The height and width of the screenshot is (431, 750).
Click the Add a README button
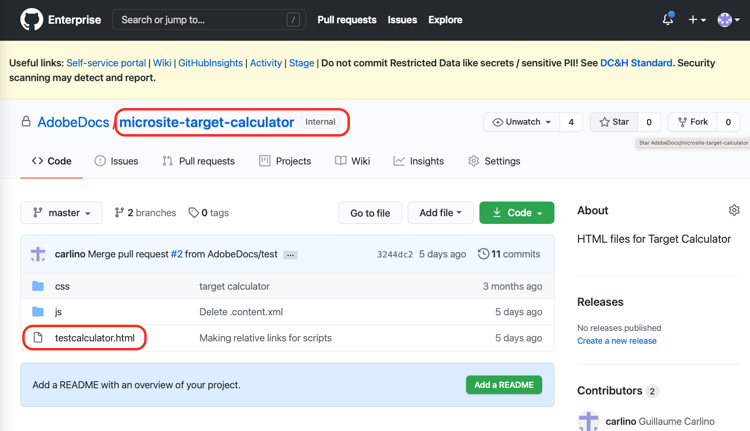point(504,385)
